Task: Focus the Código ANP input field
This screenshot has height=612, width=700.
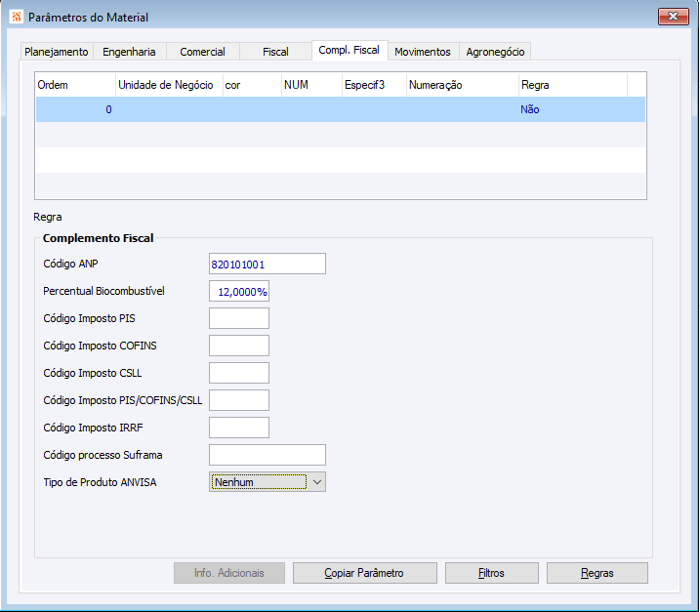Action: [267, 264]
